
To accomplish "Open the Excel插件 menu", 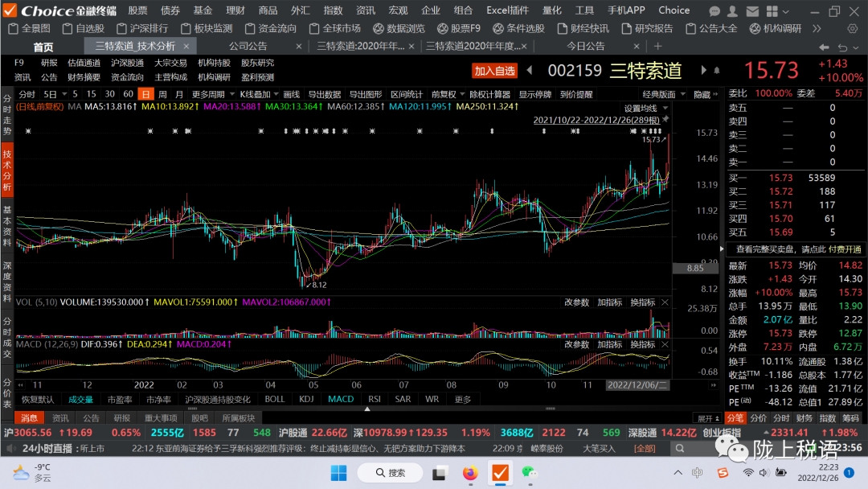I will coord(508,10).
